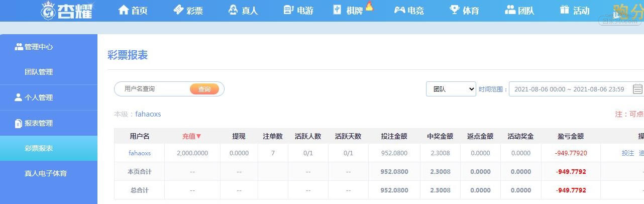Viewport: 644px width, 204px height.
Task: Click the 总合计 row label
Action: pyautogui.click(x=140, y=190)
